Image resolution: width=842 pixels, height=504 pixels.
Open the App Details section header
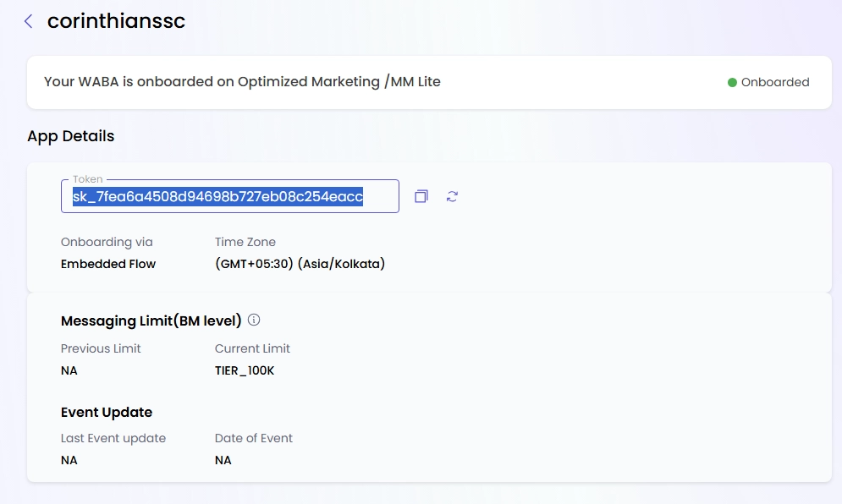(x=70, y=135)
